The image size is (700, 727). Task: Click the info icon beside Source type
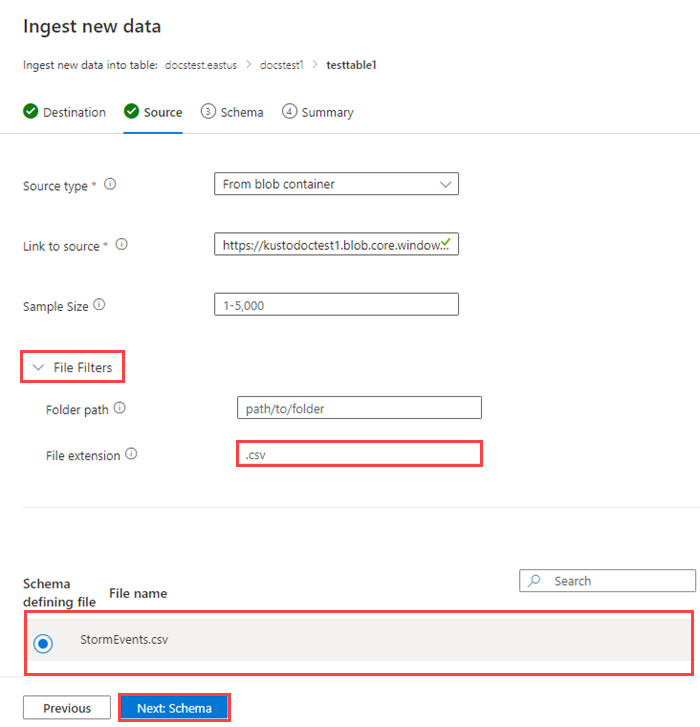click(110, 185)
